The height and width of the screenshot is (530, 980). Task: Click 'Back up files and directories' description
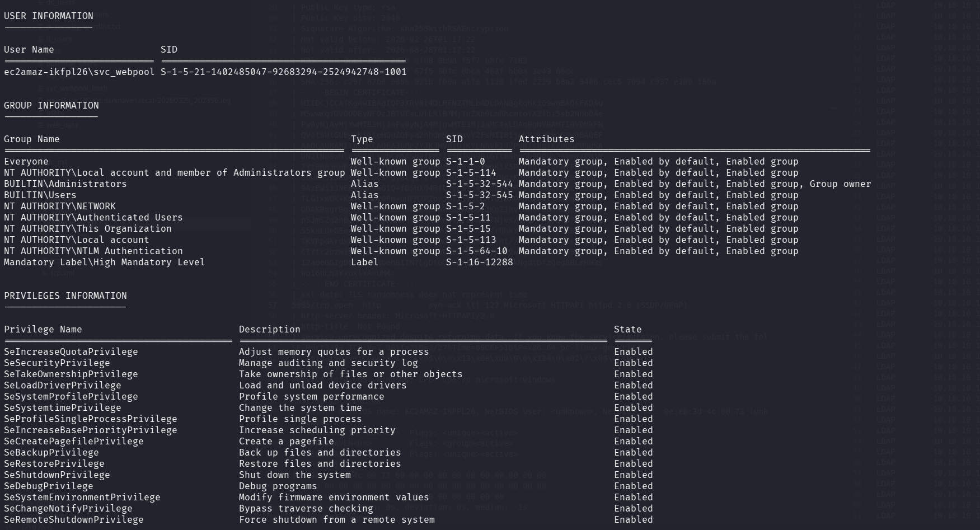tap(320, 452)
